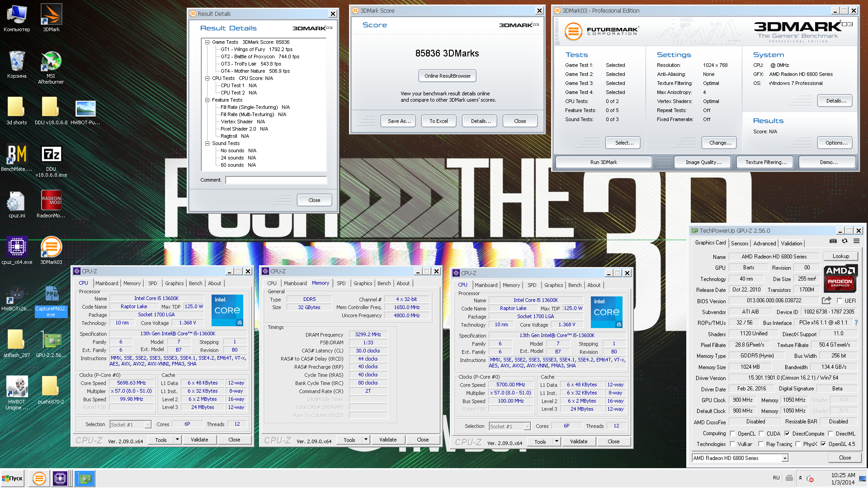868x488 pixels.
Task: Toggle the UEFI checkbox in GPU-Z
Action: (840, 300)
